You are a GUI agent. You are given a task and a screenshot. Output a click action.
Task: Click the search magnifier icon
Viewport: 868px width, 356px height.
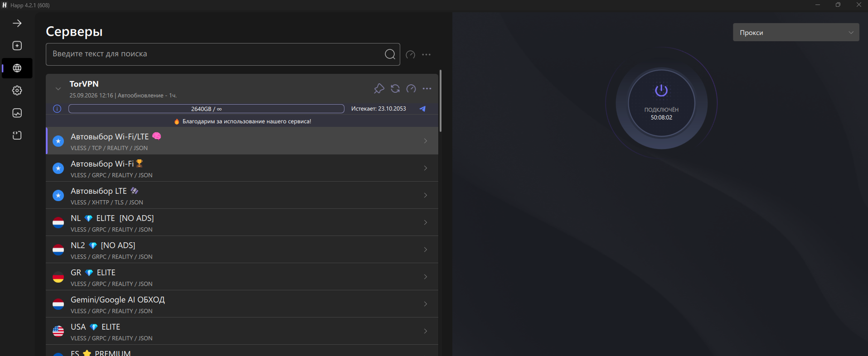pos(390,54)
